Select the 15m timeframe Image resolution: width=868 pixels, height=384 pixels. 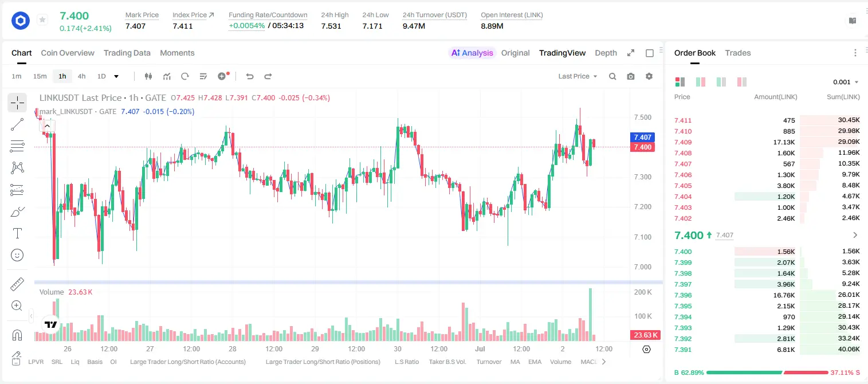(40, 76)
